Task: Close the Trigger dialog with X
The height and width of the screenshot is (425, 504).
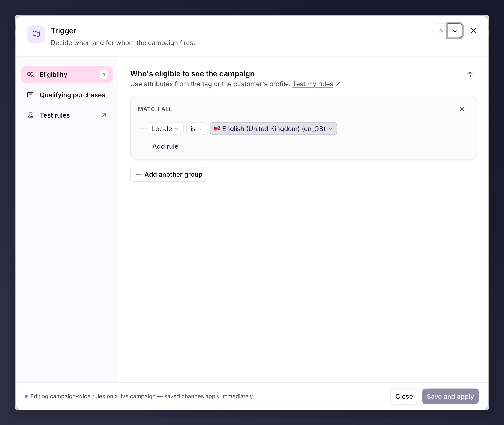Action: [473, 30]
